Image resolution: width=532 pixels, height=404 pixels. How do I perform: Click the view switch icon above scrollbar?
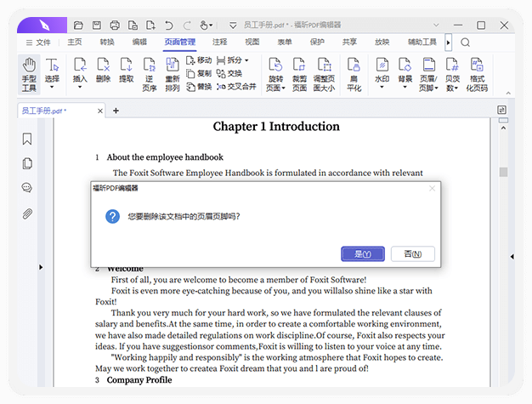tap(501, 110)
